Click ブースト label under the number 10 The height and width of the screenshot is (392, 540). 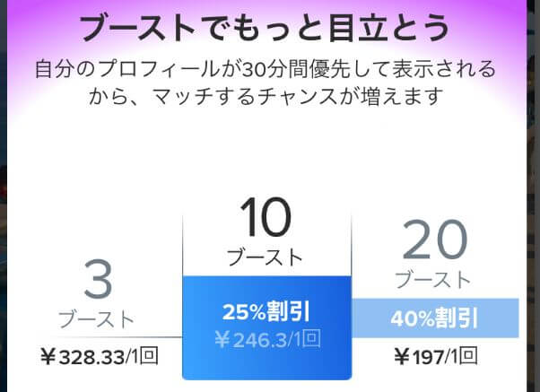tap(264, 257)
